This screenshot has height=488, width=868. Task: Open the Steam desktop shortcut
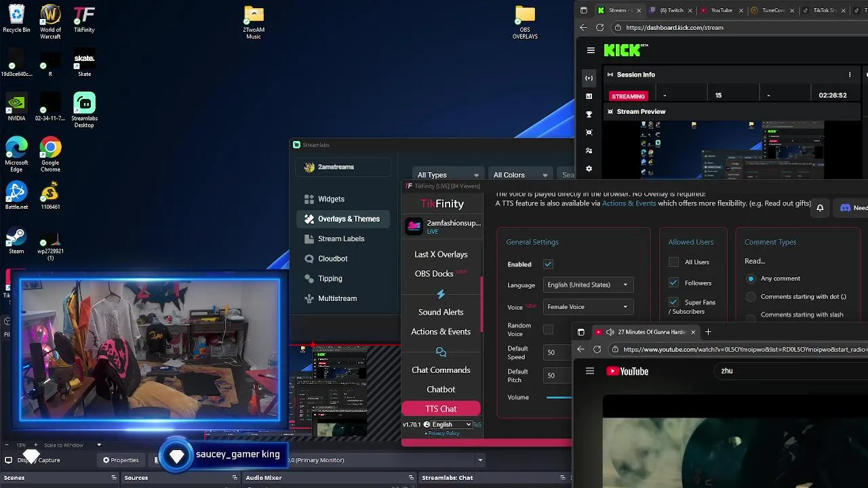tap(16, 240)
